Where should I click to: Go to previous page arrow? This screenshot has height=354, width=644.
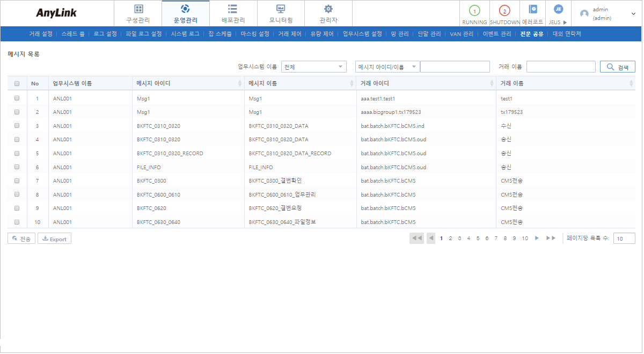(x=431, y=239)
